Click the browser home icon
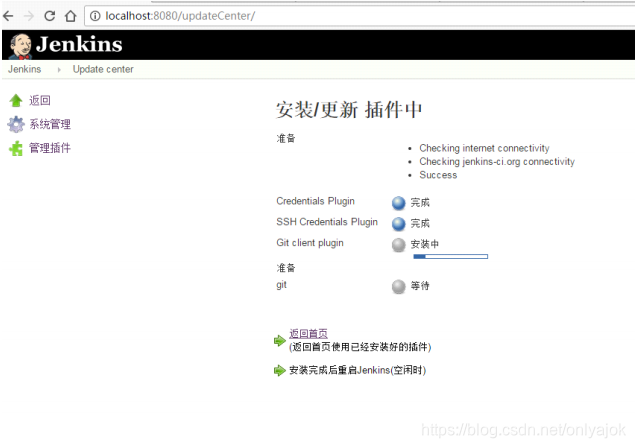Image resolution: width=635 pixels, height=448 pixels. click(x=70, y=16)
